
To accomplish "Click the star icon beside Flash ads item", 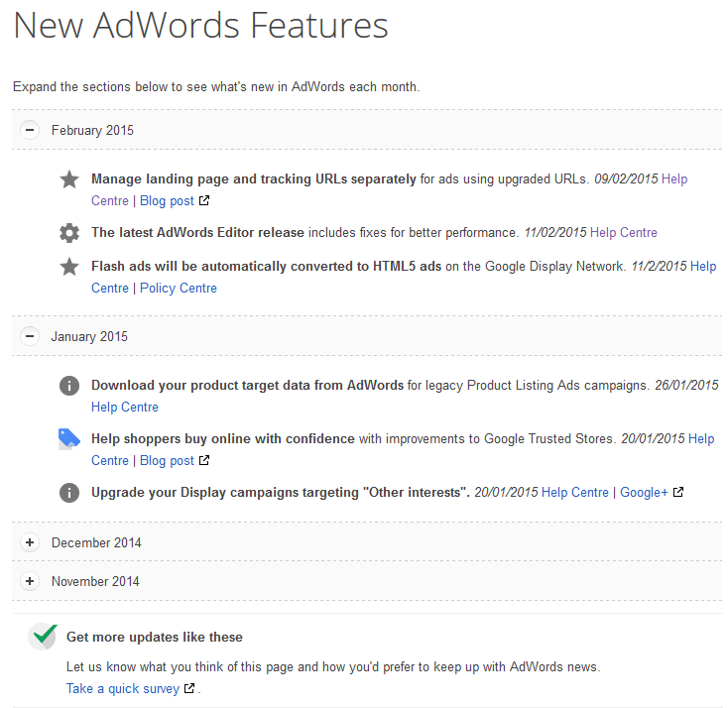I will tap(69, 267).
